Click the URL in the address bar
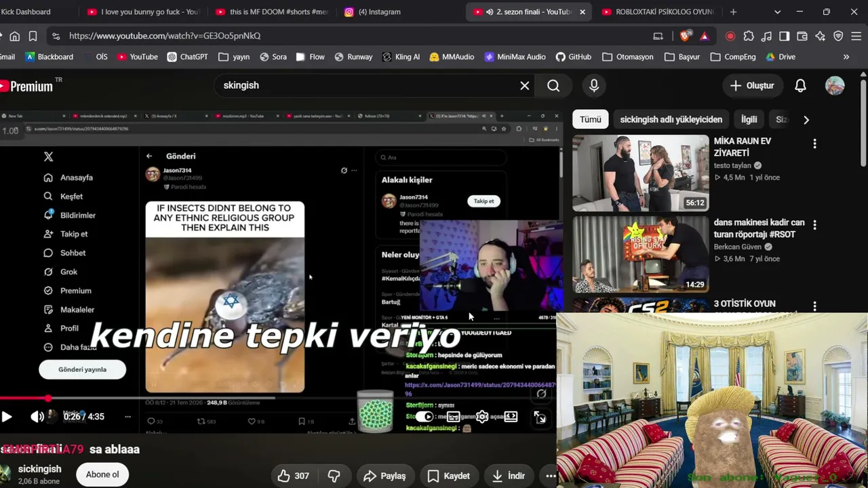 point(165,36)
